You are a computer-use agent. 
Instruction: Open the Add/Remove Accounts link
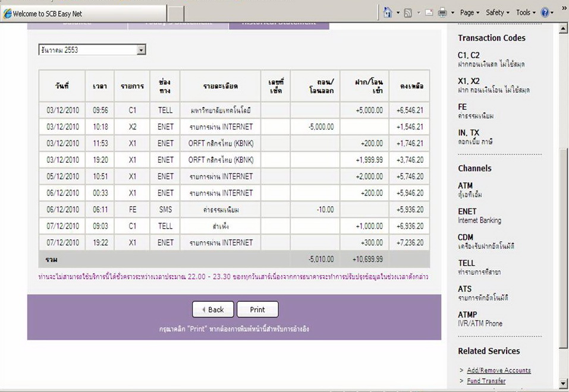[x=499, y=370]
